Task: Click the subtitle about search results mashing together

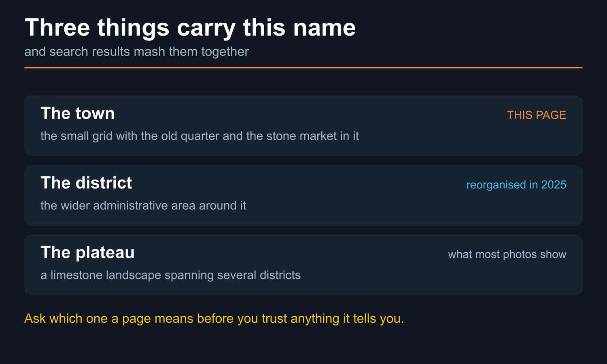Action: 136,52
